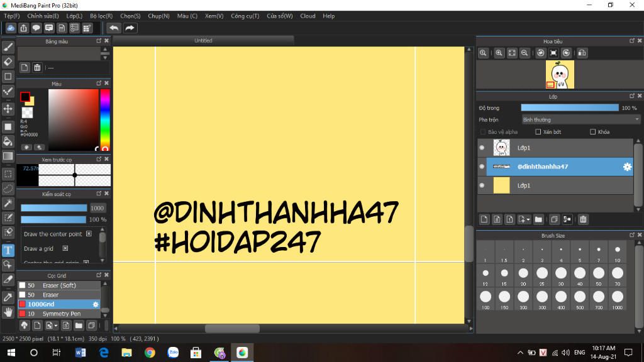Select the Select Eraser tool
Image resolution: width=644 pixels, height=362 pixels.
pos(8,233)
